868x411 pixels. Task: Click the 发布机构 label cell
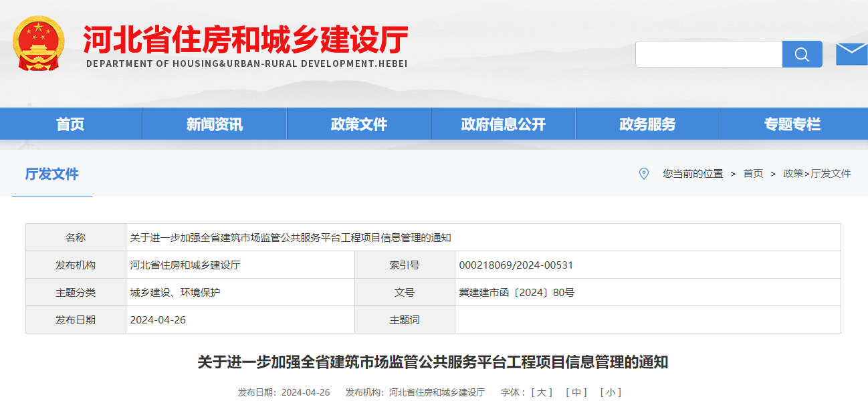click(76, 265)
